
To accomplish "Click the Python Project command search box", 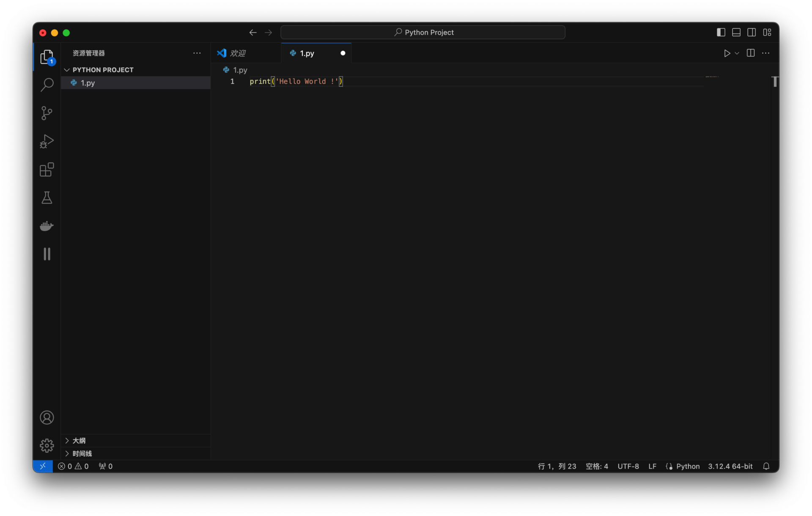I will pos(423,32).
